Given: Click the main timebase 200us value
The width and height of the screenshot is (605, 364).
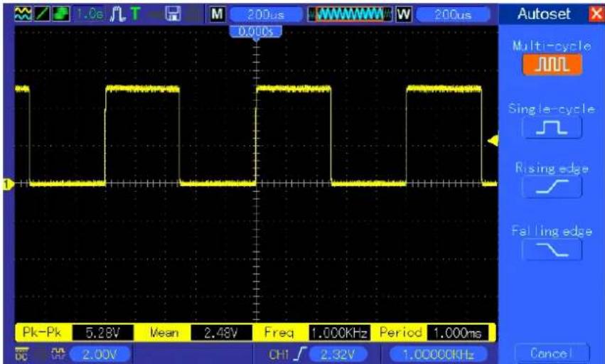Looking at the screenshot, I should (266, 15).
